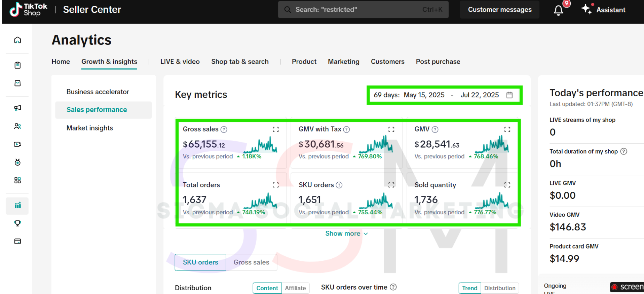Toggle the chart view to Distribution

pos(499,288)
